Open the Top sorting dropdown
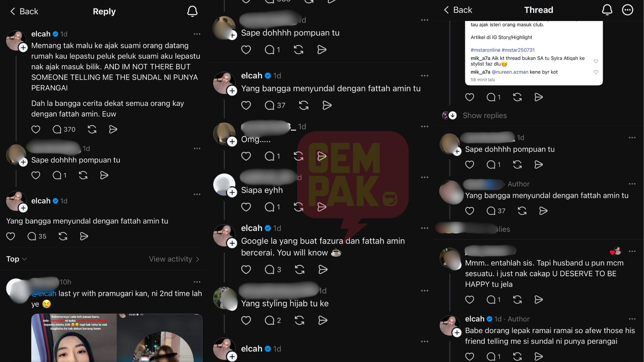644x362 pixels. [x=16, y=259]
